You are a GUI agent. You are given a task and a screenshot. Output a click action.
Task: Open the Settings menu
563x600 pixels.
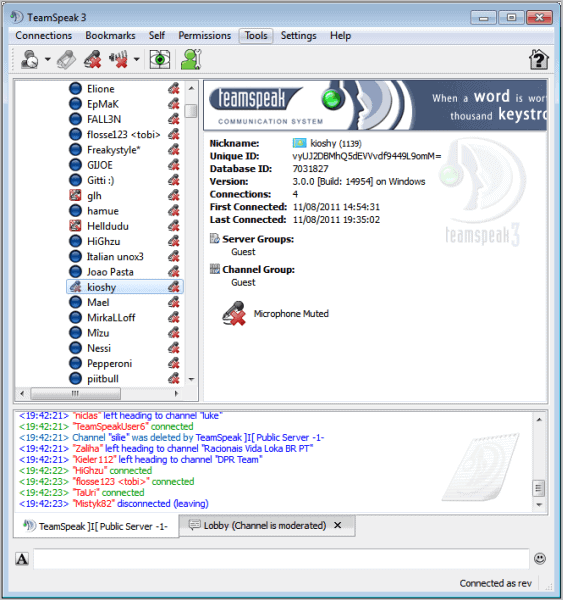pos(299,36)
